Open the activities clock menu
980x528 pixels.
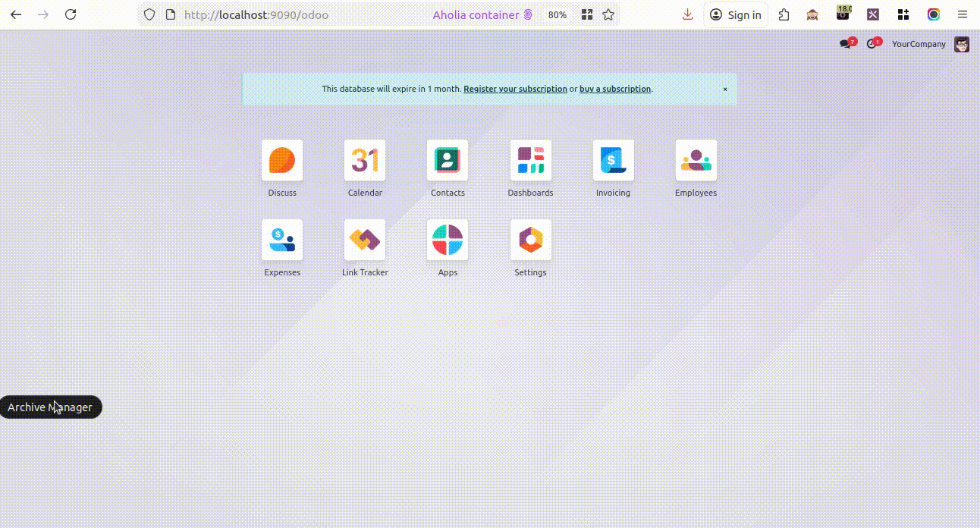[872, 44]
